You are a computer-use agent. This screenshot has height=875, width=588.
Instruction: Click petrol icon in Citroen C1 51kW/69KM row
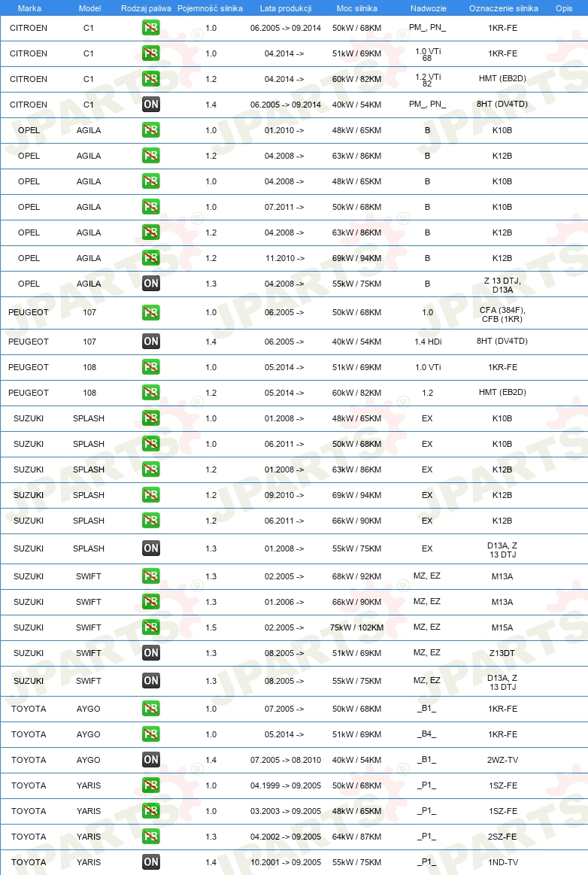coord(150,53)
